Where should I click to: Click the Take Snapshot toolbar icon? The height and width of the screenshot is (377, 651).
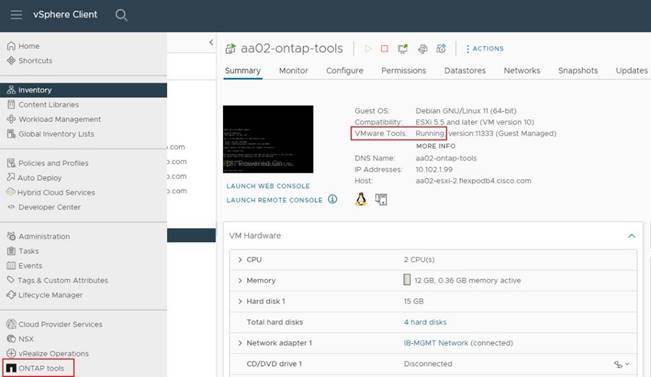pos(441,49)
